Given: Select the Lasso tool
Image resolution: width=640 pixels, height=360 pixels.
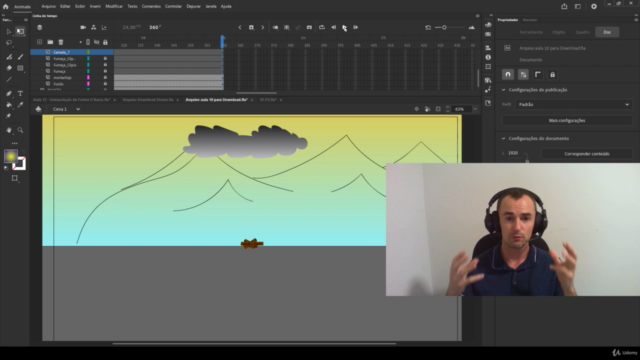Looking at the screenshot, I should click(x=9, y=43).
